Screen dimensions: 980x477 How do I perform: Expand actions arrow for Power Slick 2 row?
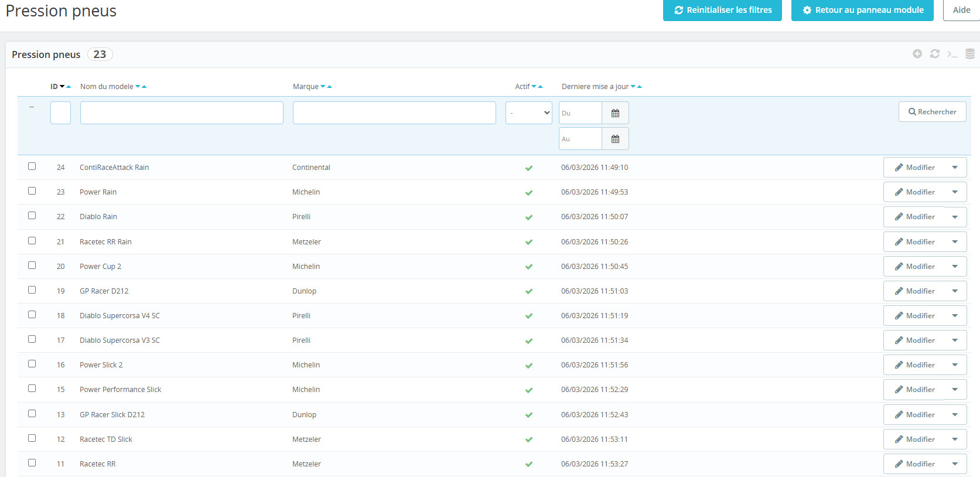pos(955,365)
